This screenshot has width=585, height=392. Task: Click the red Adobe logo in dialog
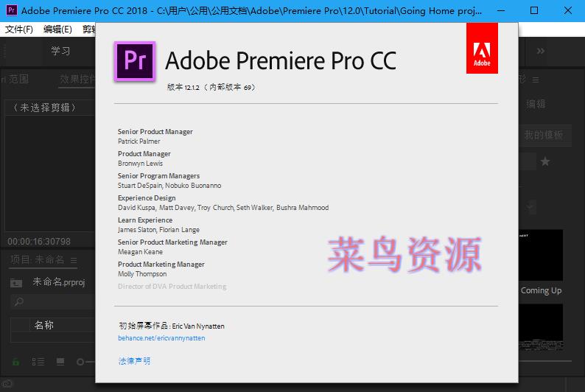click(x=482, y=48)
